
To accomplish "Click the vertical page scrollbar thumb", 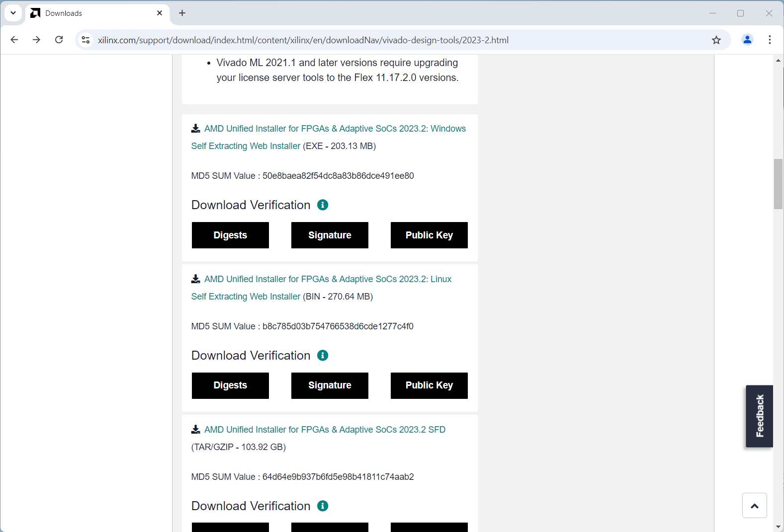I will click(778, 184).
